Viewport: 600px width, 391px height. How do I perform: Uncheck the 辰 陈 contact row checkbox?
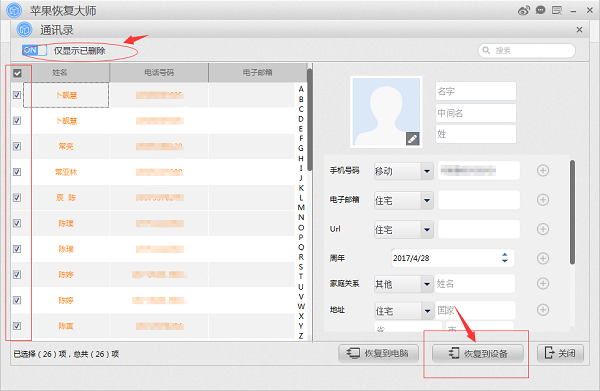[17, 197]
